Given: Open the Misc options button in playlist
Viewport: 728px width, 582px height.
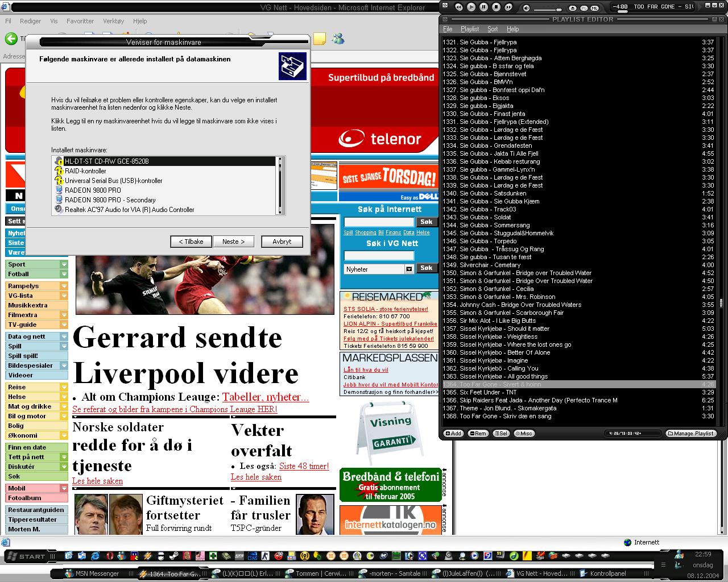Looking at the screenshot, I should pos(524,433).
